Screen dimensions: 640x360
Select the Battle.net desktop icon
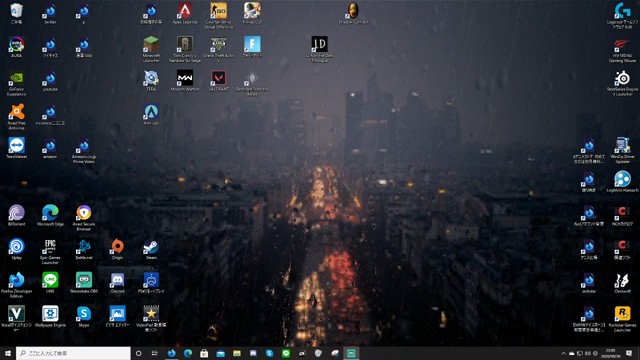coord(84,249)
